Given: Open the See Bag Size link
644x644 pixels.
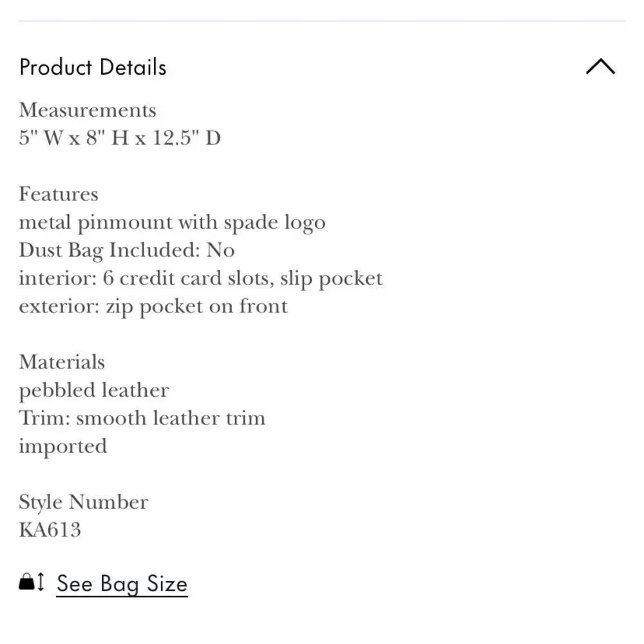Looking at the screenshot, I should point(122,583).
